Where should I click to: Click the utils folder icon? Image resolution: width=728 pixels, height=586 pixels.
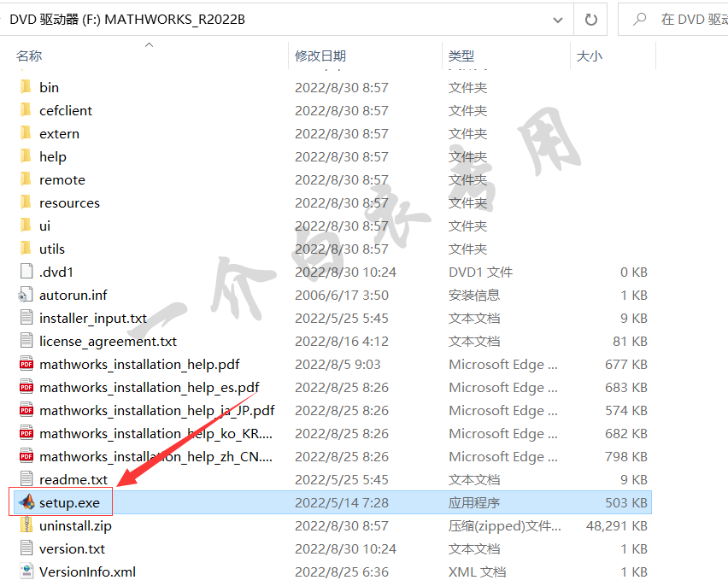pyautogui.click(x=26, y=249)
